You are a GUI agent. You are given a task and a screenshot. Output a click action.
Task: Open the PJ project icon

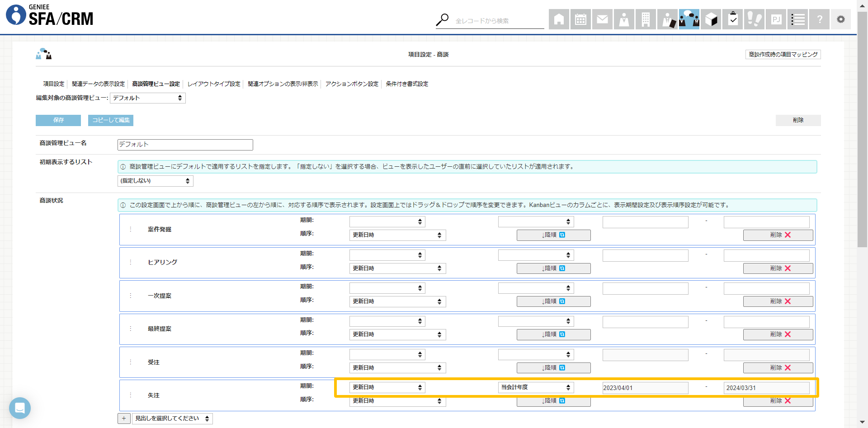click(x=776, y=19)
